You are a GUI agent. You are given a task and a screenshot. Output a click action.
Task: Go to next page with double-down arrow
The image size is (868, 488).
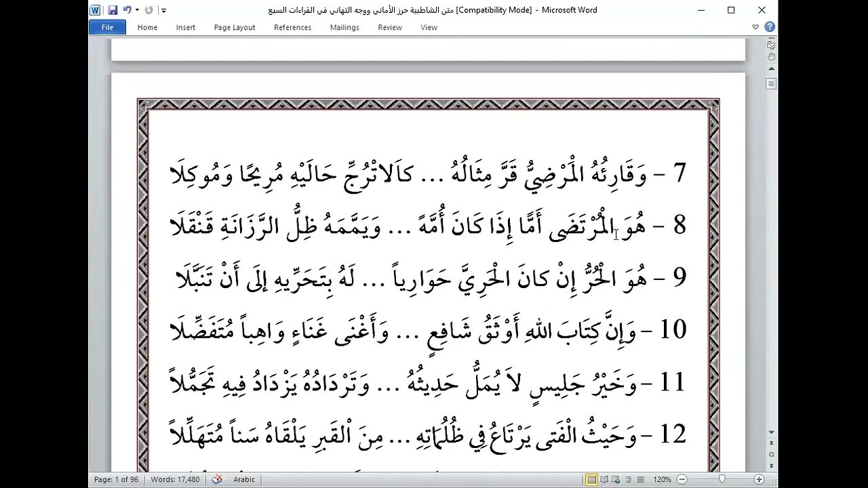(x=771, y=465)
